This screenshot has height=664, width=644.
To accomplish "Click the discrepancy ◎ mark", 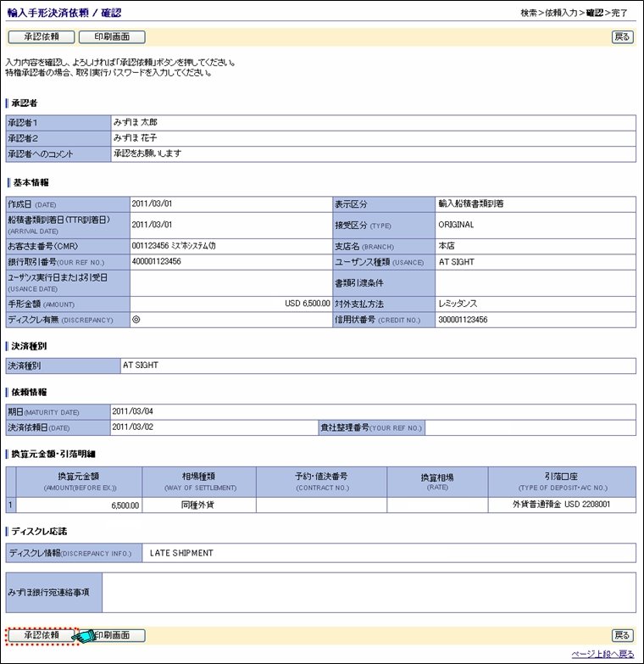I will 136,320.
